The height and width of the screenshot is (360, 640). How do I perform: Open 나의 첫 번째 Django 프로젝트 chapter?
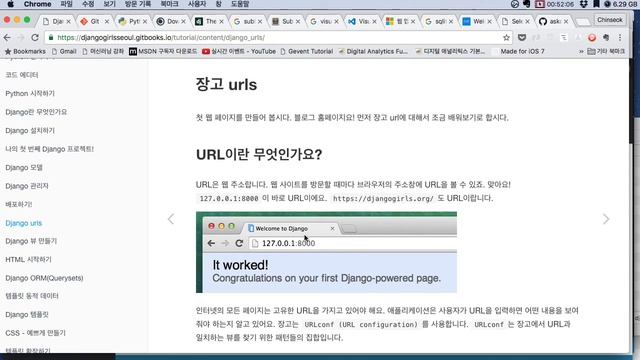tap(49, 149)
